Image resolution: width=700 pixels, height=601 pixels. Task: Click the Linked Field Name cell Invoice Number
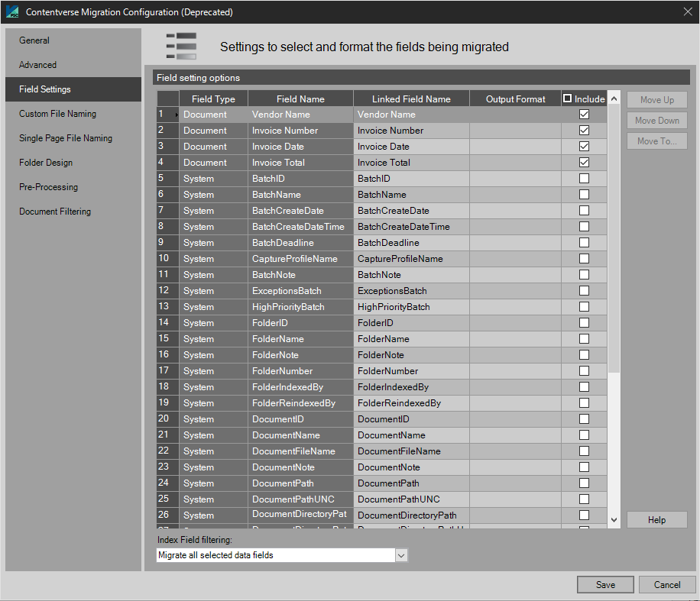411,131
